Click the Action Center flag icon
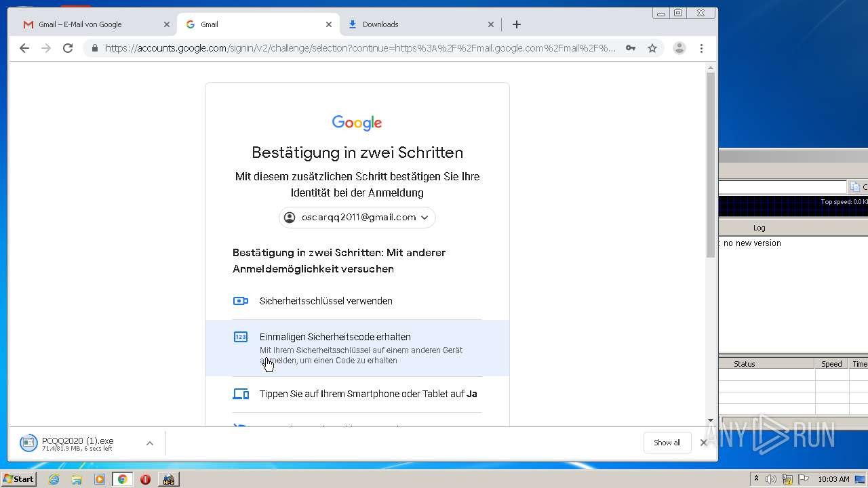The height and width of the screenshot is (488, 868). click(x=804, y=479)
